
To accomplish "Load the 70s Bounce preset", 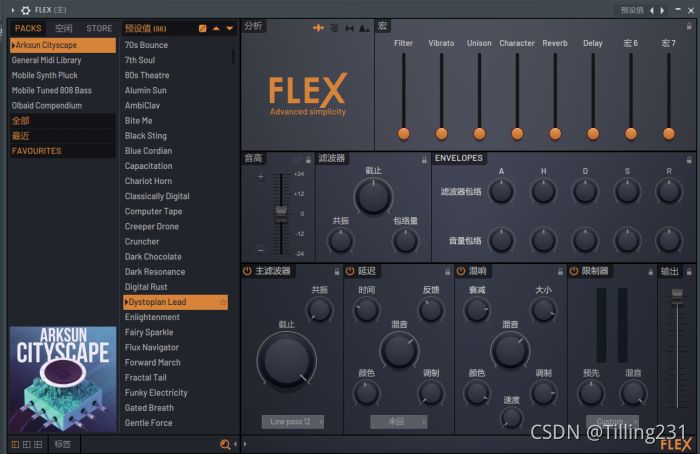I will [x=176, y=45].
